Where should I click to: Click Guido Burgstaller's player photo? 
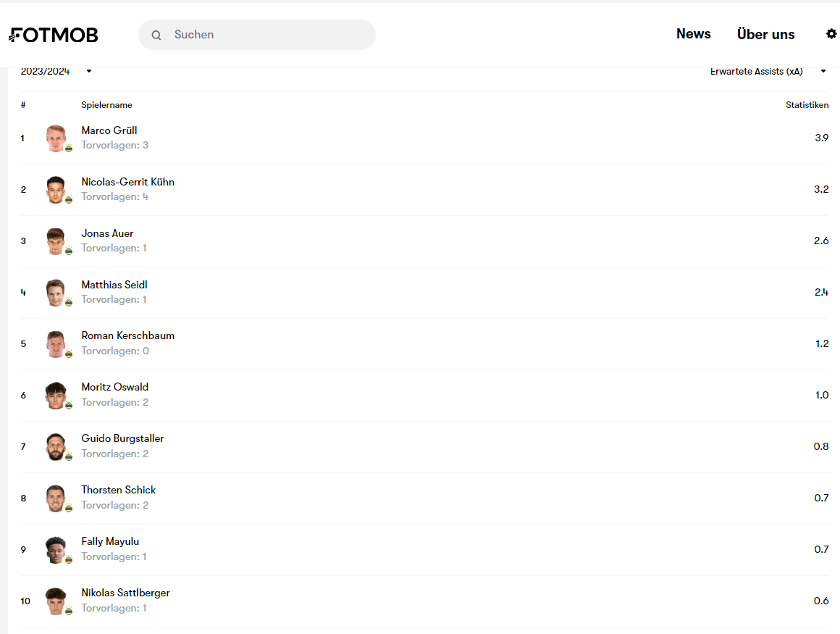pyautogui.click(x=56, y=447)
